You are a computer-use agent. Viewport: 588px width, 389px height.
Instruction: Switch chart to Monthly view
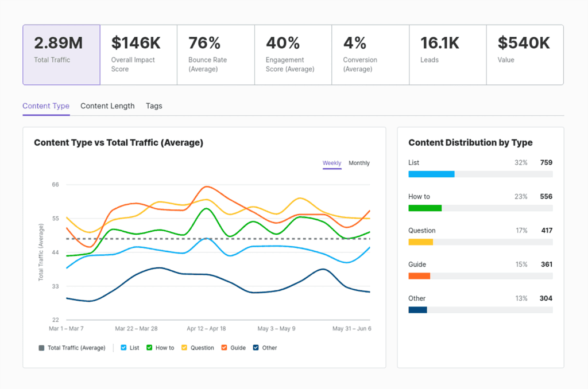(x=359, y=163)
